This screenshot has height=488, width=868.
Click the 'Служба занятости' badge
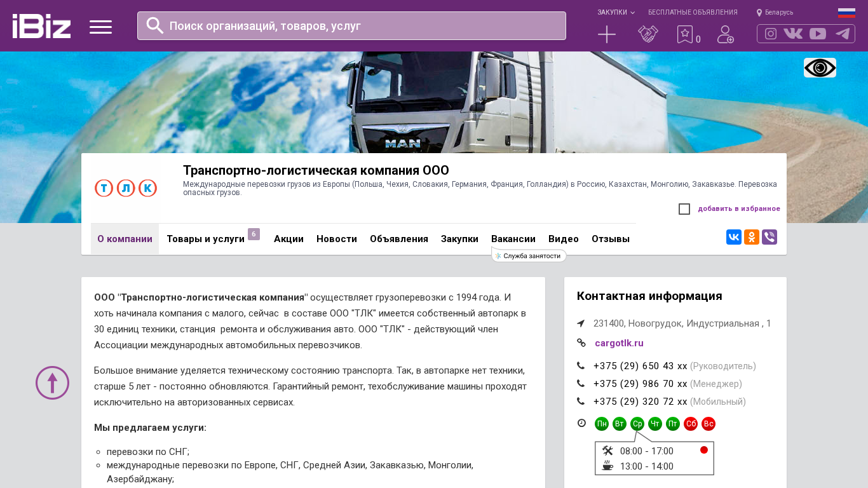click(x=529, y=255)
